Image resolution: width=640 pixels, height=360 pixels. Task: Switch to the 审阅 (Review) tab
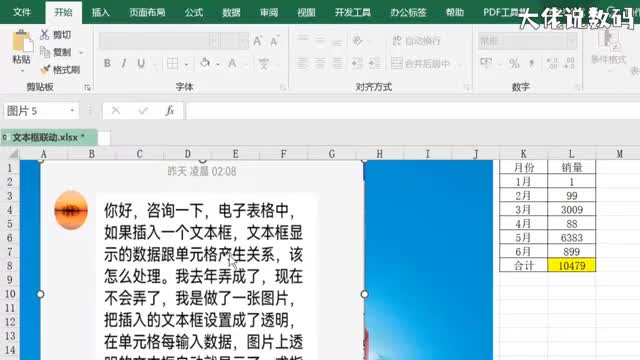coord(269,12)
